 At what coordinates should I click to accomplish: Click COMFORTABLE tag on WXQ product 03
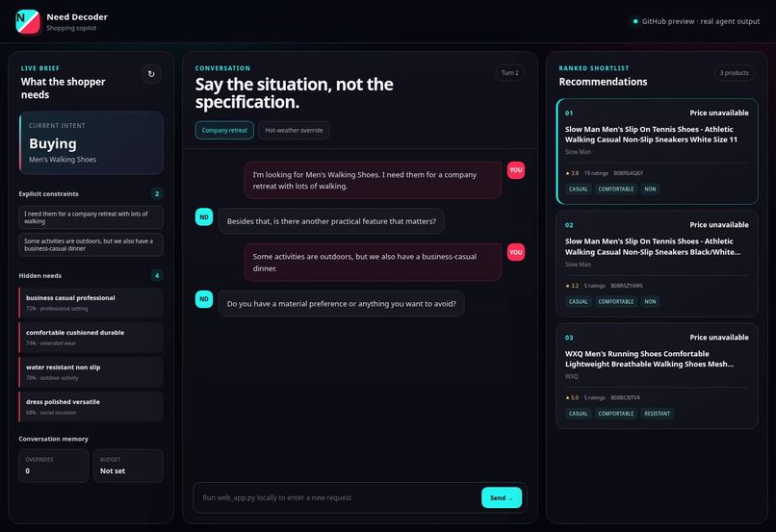615,414
